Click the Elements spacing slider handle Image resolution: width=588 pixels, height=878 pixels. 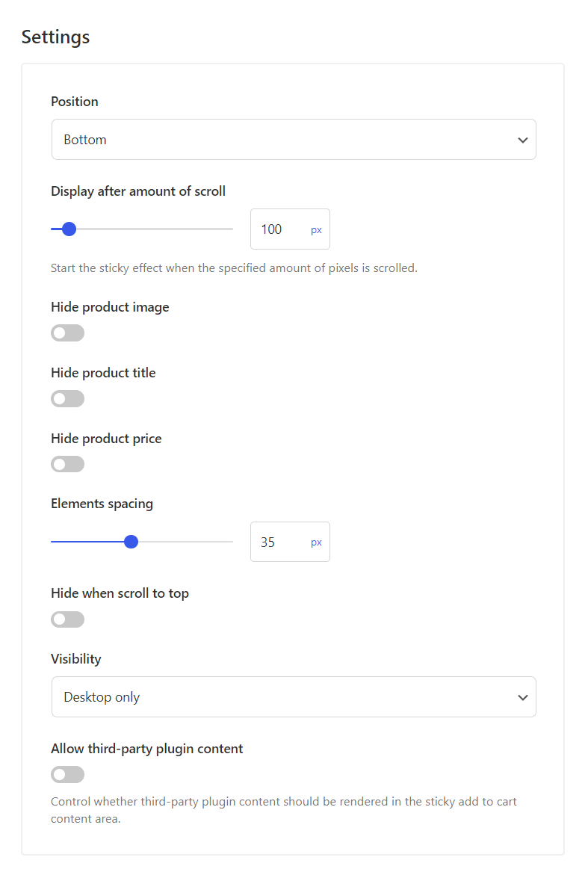pos(131,542)
